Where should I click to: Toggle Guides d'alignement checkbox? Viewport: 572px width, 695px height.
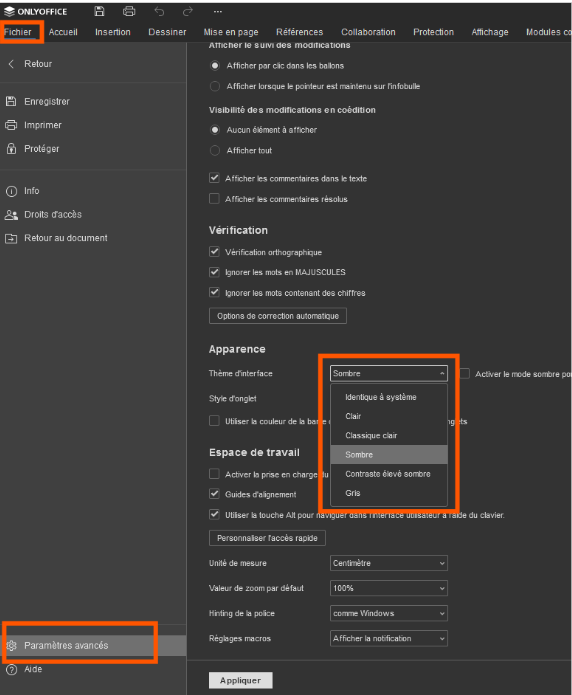(214, 494)
